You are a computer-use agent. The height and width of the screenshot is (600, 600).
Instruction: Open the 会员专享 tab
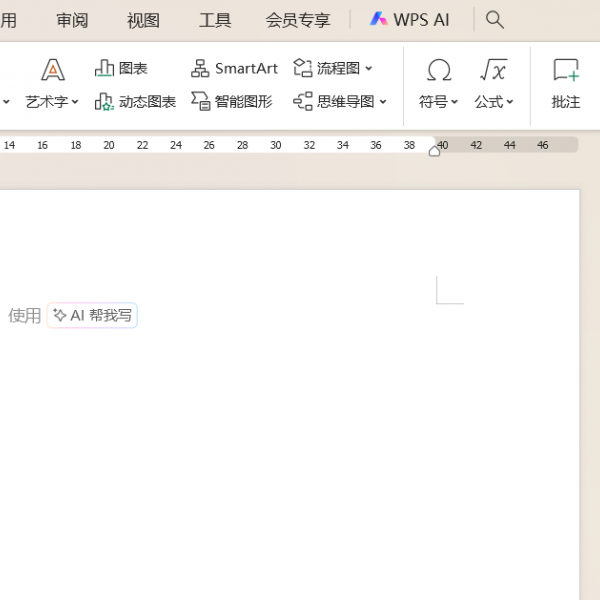click(297, 20)
